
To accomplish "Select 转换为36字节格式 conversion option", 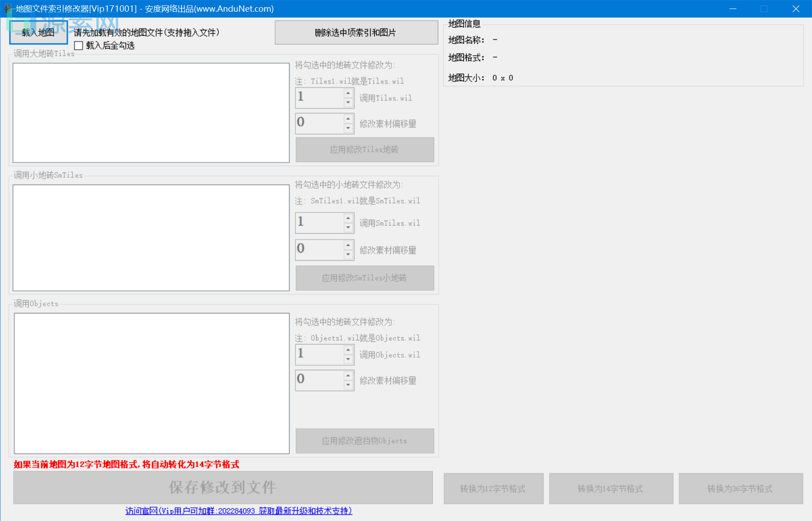I will [x=740, y=489].
